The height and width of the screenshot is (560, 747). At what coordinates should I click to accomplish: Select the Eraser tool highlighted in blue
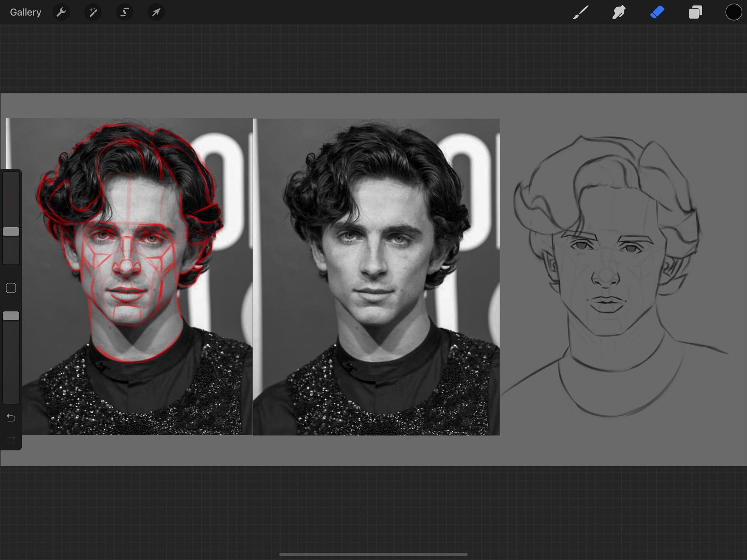tap(657, 12)
